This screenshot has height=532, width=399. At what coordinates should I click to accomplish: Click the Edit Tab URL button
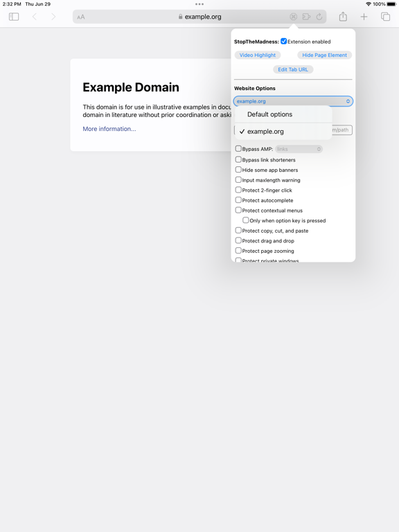click(x=293, y=69)
